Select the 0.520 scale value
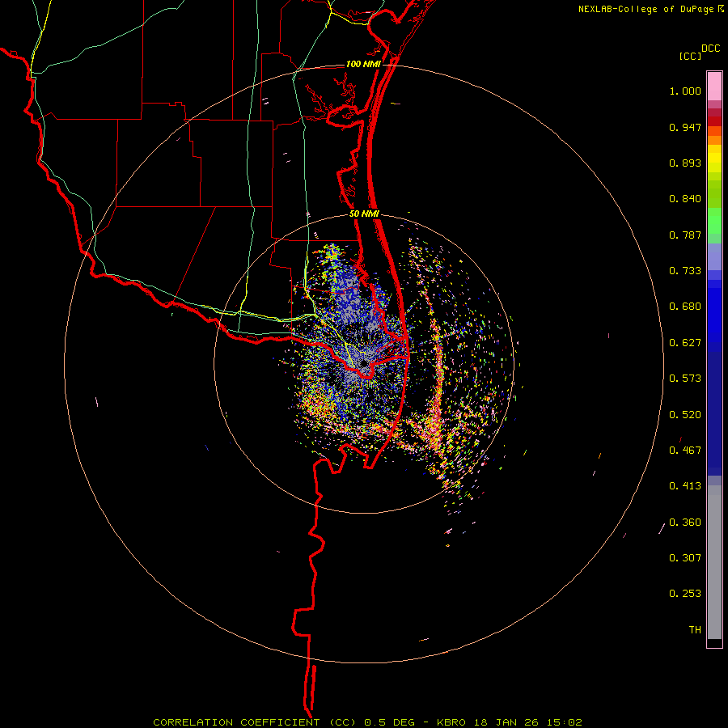728x728 pixels. tap(685, 415)
